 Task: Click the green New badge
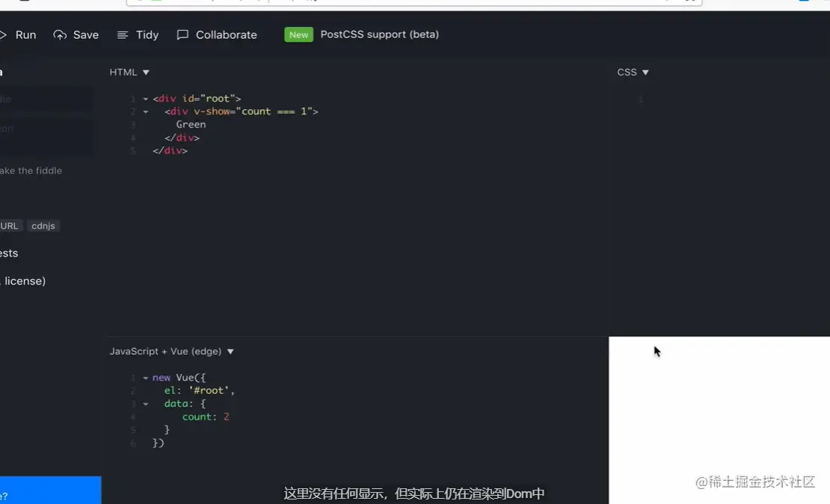click(298, 35)
